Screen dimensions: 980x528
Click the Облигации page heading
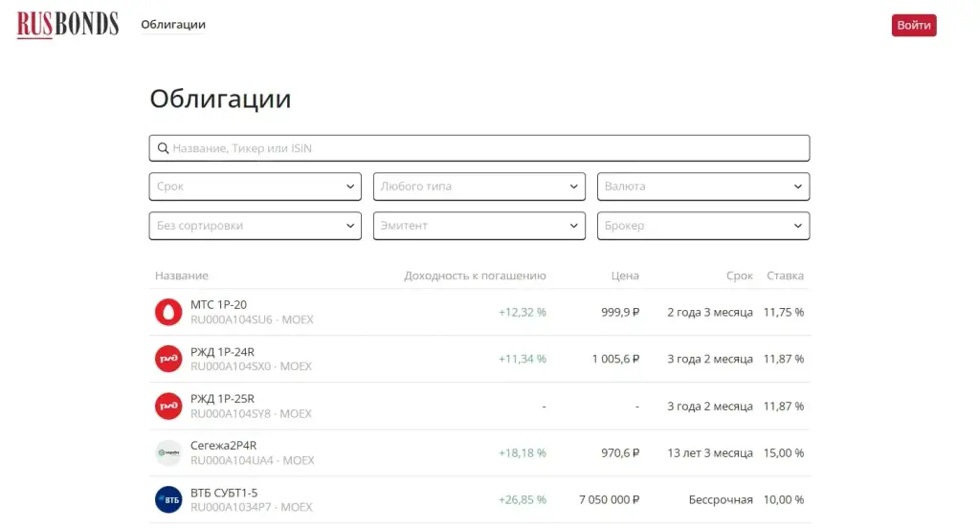pyautogui.click(x=220, y=99)
